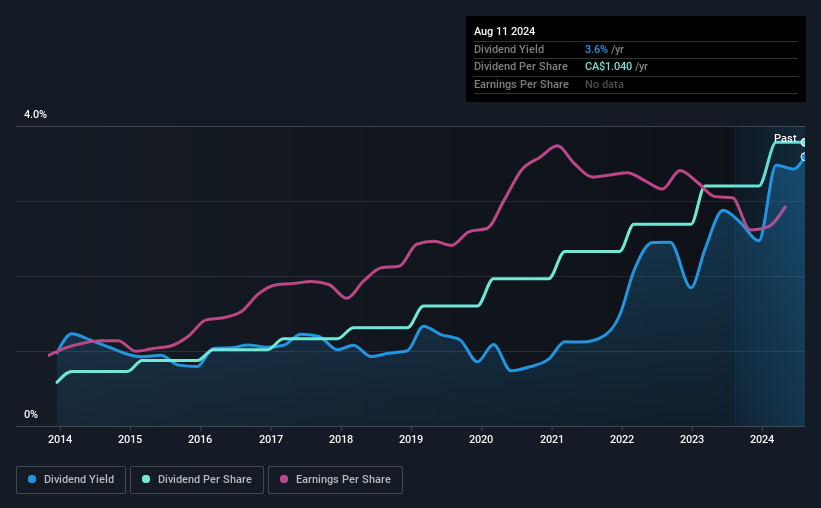Select the teal endpoint marker near Past

(803, 142)
